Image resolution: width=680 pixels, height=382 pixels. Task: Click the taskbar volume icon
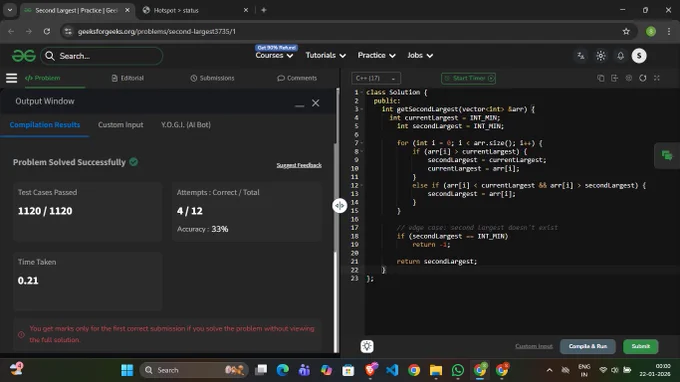[x=615, y=370]
